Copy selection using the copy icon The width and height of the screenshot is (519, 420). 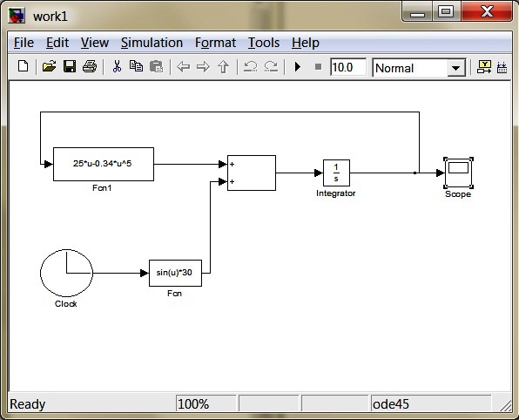tap(136, 66)
